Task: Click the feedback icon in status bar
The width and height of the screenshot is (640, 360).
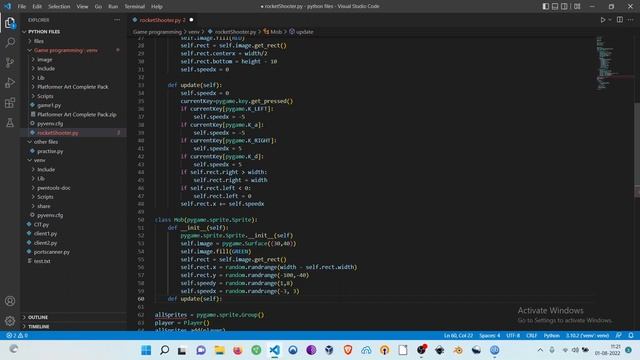Action: [619, 335]
